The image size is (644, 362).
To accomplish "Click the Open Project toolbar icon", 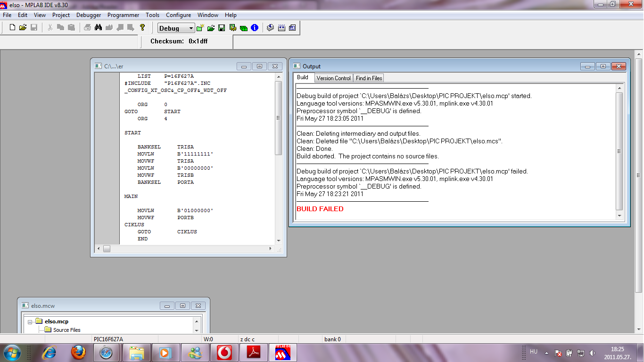I will pos(211,28).
